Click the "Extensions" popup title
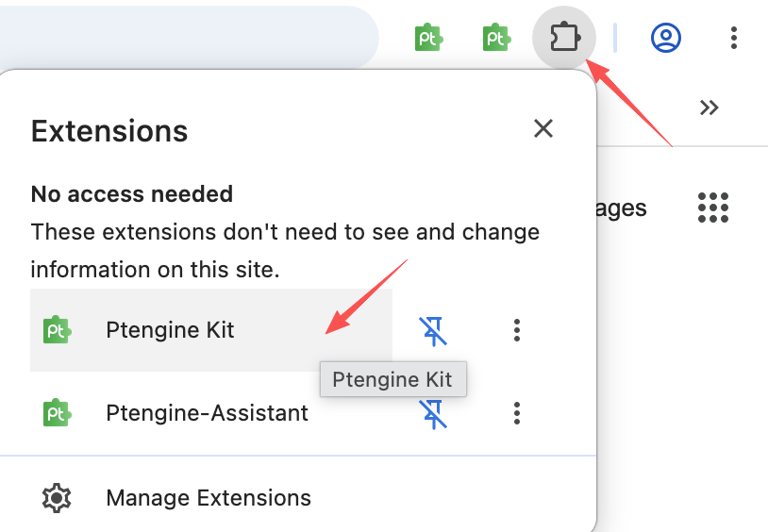This screenshot has width=768, height=532. tap(109, 131)
